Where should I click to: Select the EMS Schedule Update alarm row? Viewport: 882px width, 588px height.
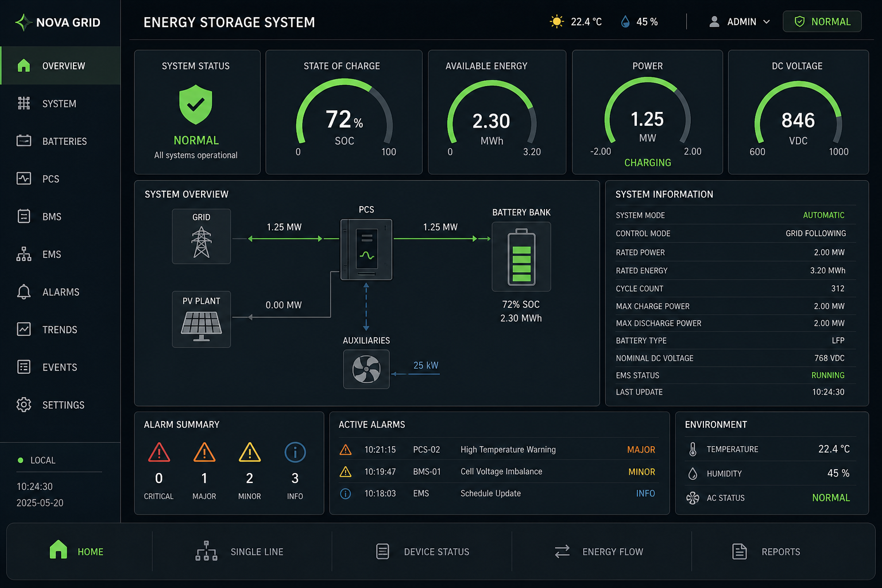point(498,493)
